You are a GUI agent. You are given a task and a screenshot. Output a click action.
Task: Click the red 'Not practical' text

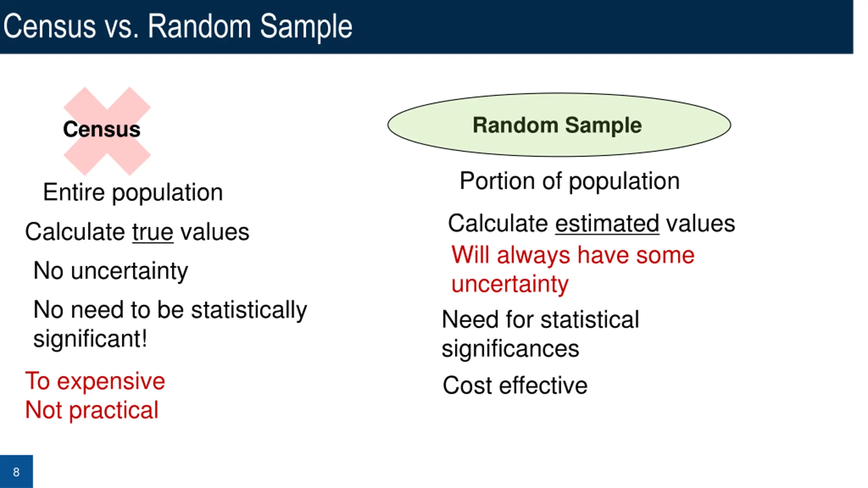coord(92,410)
